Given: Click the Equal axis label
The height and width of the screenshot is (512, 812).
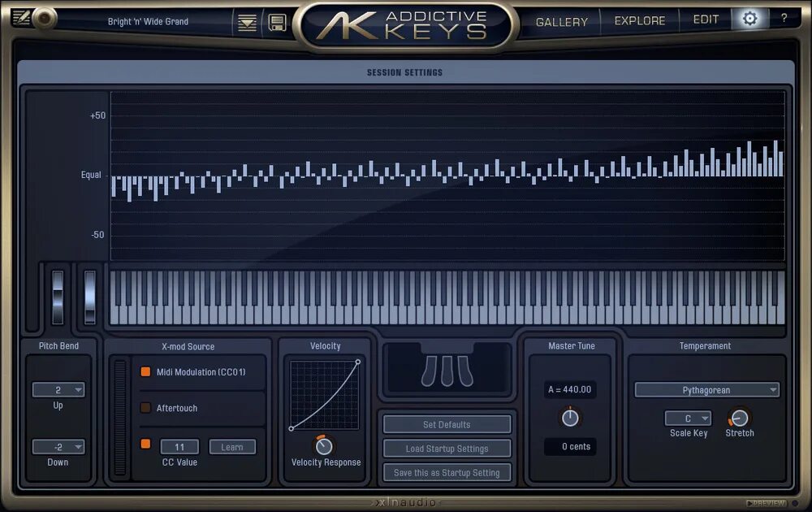Looking at the screenshot, I should [91, 176].
